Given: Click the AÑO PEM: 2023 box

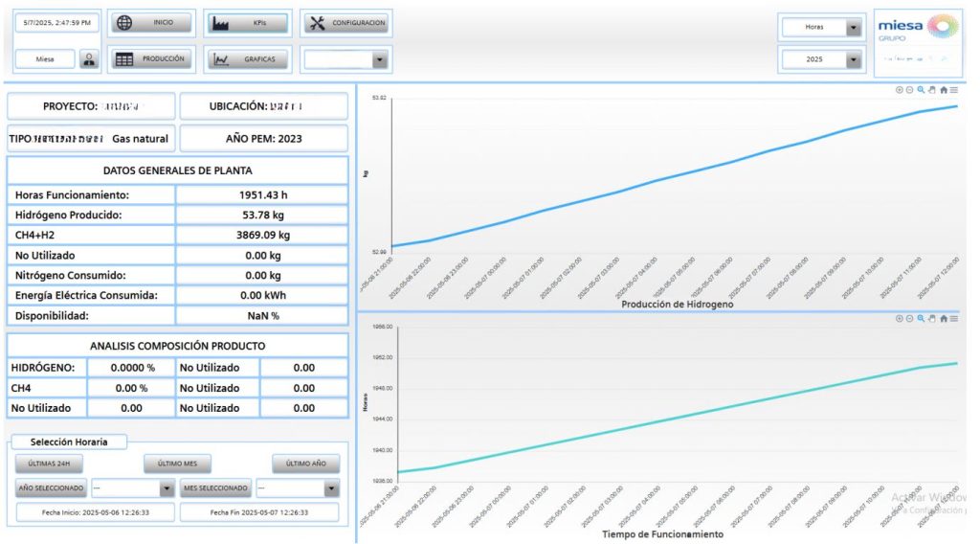Looking at the screenshot, I should pyautogui.click(x=264, y=139).
